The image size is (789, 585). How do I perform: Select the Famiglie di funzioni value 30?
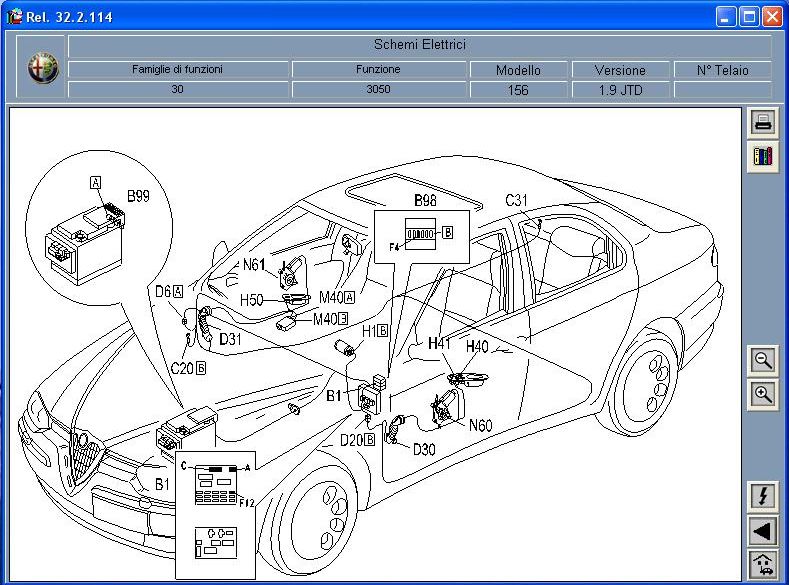177,89
